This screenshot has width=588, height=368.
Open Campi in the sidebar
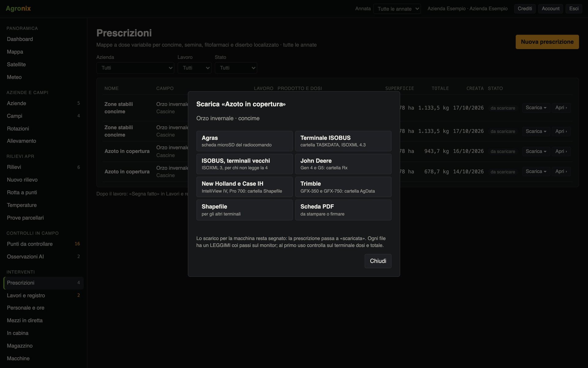[x=43, y=116]
